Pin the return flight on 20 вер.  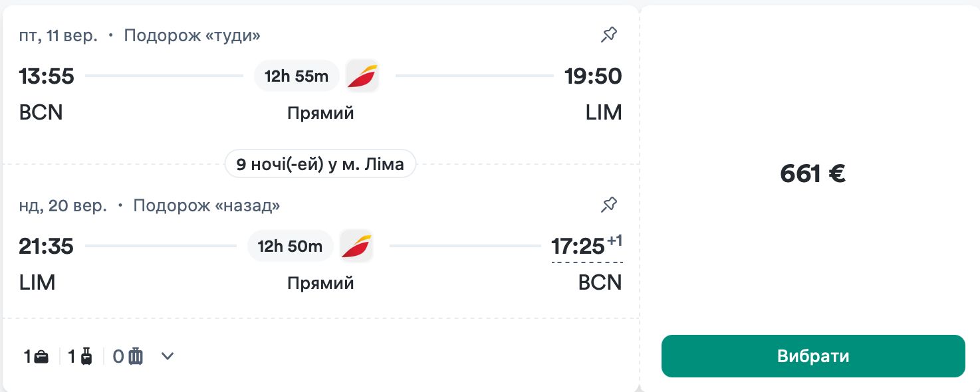pos(608,205)
